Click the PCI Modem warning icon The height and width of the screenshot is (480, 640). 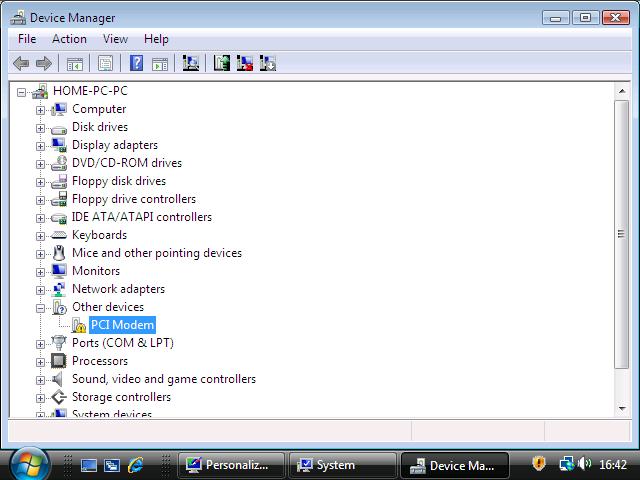pos(78,325)
